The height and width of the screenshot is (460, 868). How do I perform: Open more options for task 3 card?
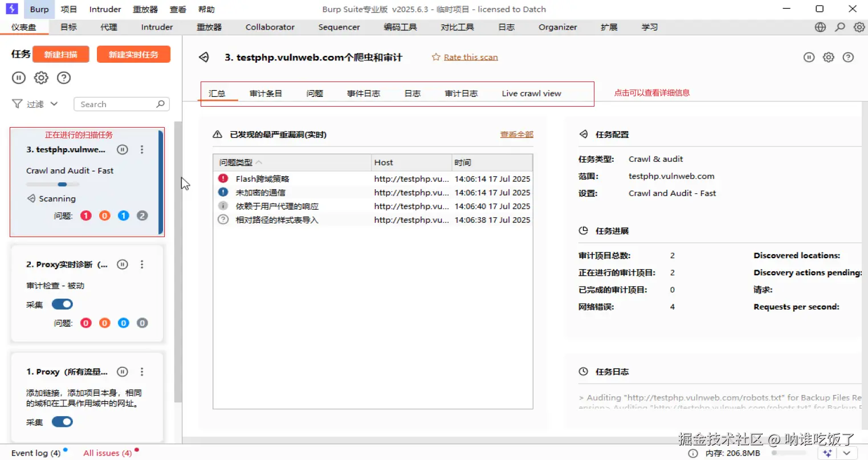click(x=142, y=149)
